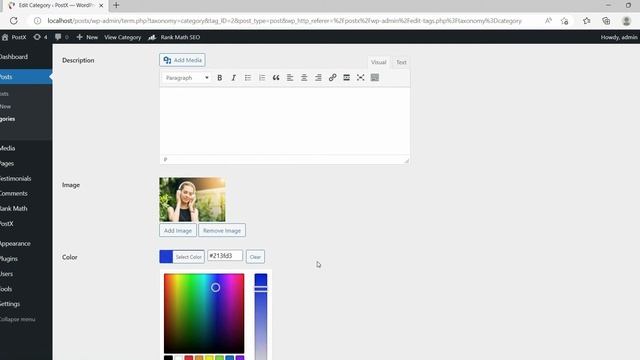Click the color picker gradient square
The image size is (640, 360).
tap(204, 313)
